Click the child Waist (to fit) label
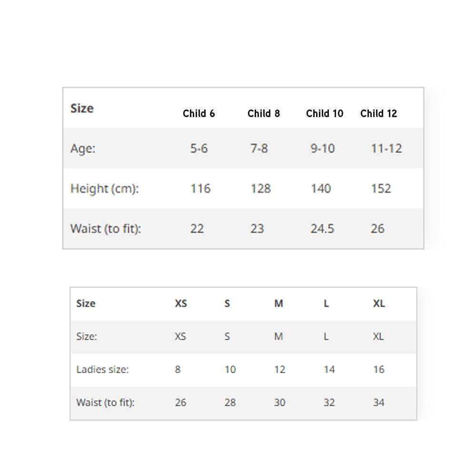 106,229
